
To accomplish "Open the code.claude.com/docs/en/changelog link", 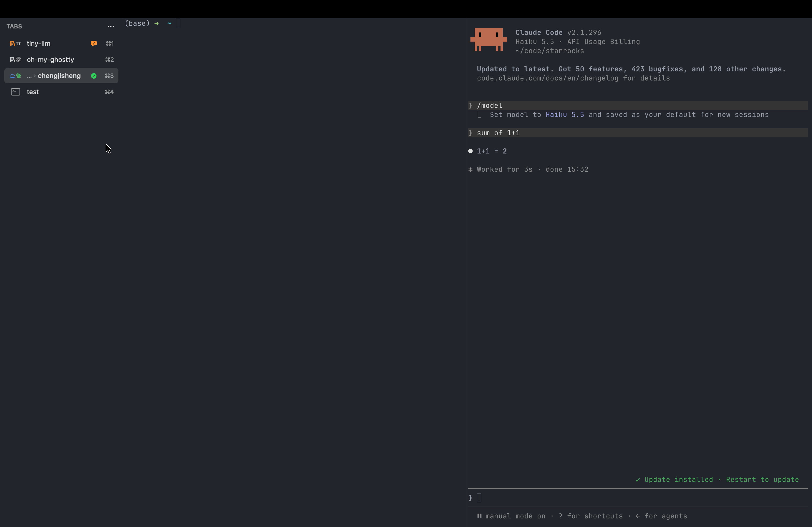I will [547, 78].
